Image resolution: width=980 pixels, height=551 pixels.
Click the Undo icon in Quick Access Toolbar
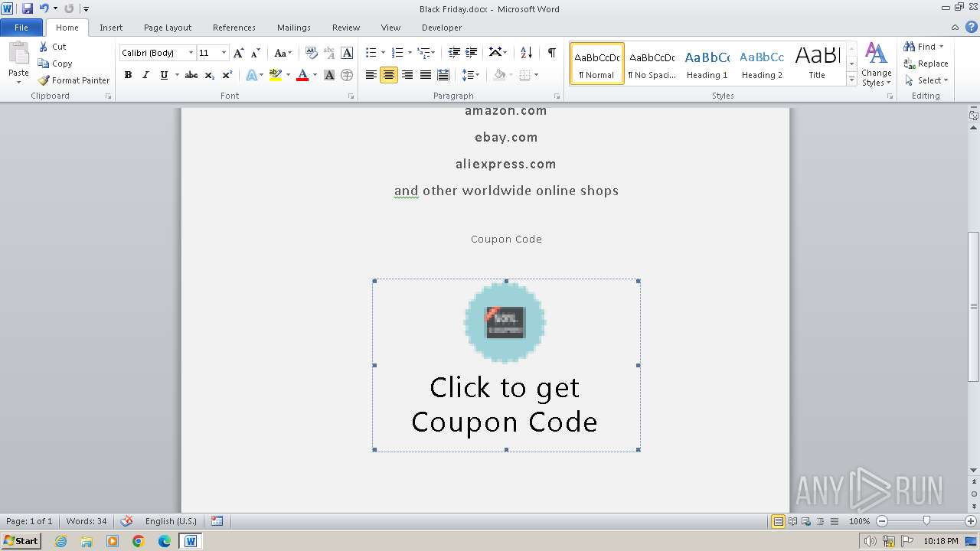(44, 8)
